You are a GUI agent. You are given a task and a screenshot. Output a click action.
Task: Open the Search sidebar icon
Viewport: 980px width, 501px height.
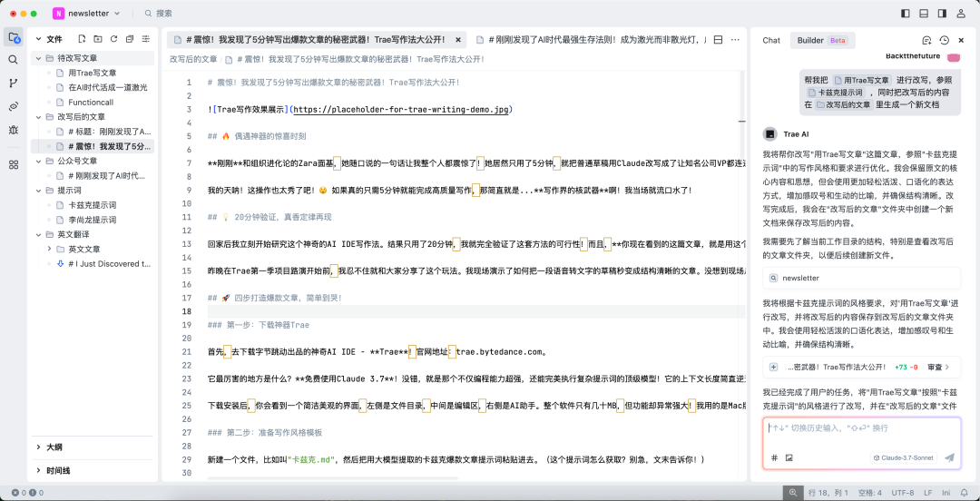click(13, 60)
